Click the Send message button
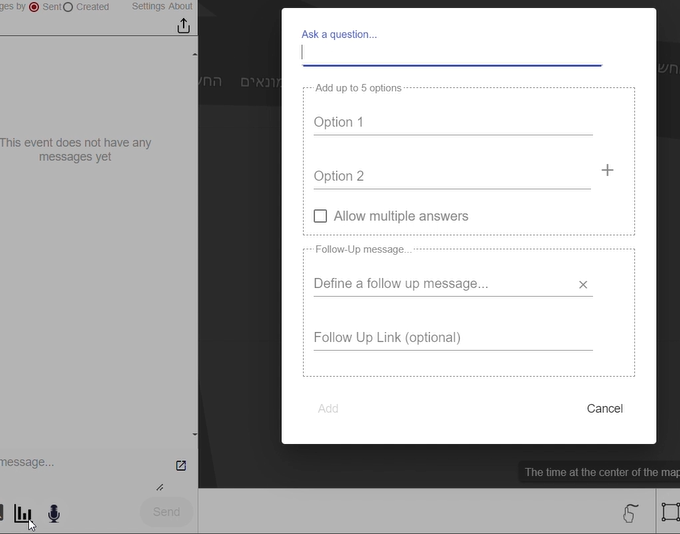 tap(166, 512)
